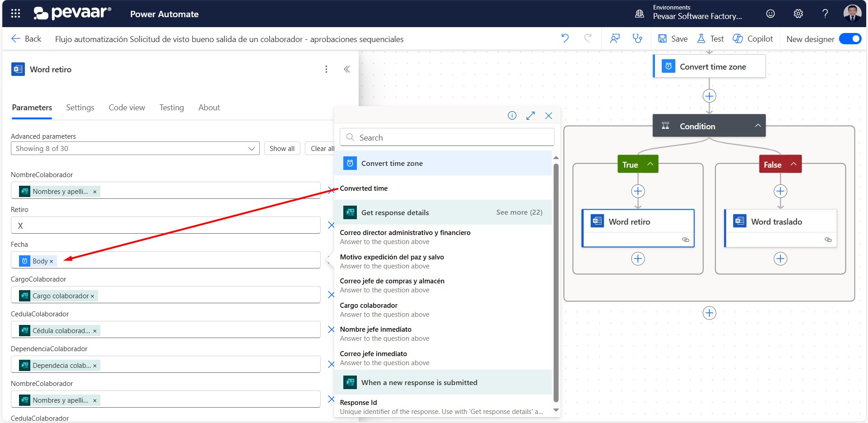Viewport: 868px width, 423px height.
Task: Open the app launcher waffle icon
Action: (x=15, y=14)
